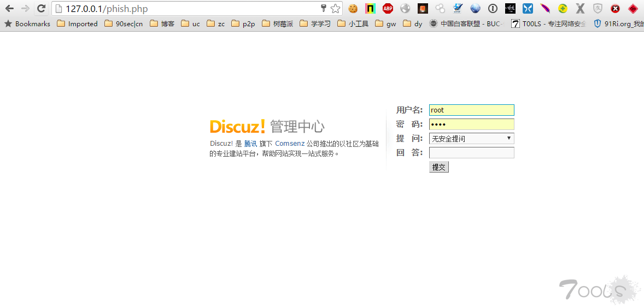The image size is (644, 308).
Task: Expand the 树莓派 bookmarks folder
Action: pyautogui.click(x=277, y=24)
